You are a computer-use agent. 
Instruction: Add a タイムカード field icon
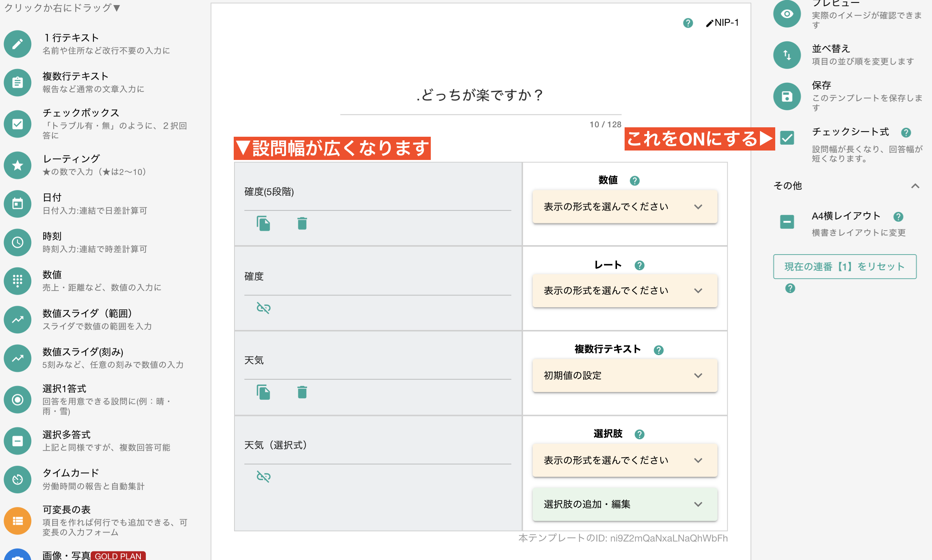coord(17,479)
